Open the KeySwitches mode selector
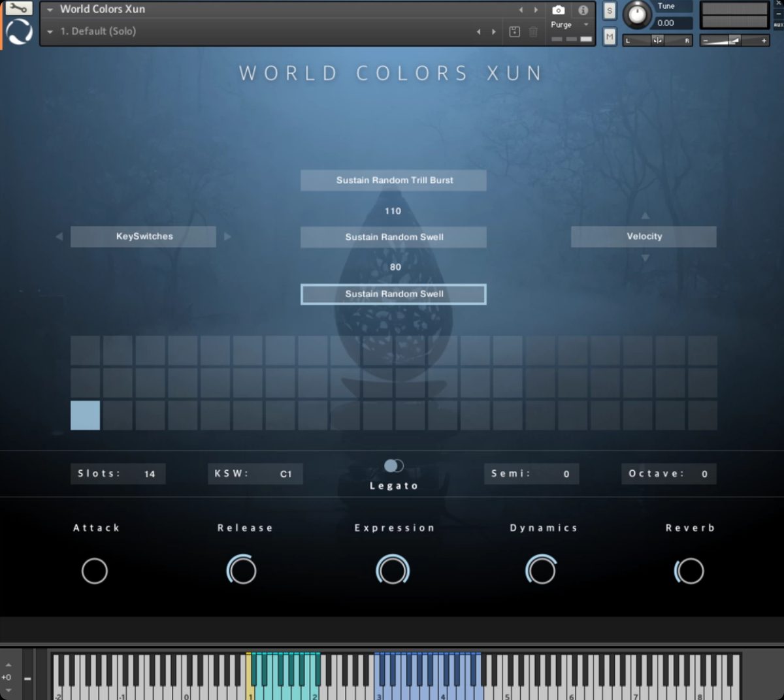This screenshot has width=784, height=700. coord(143,236)
